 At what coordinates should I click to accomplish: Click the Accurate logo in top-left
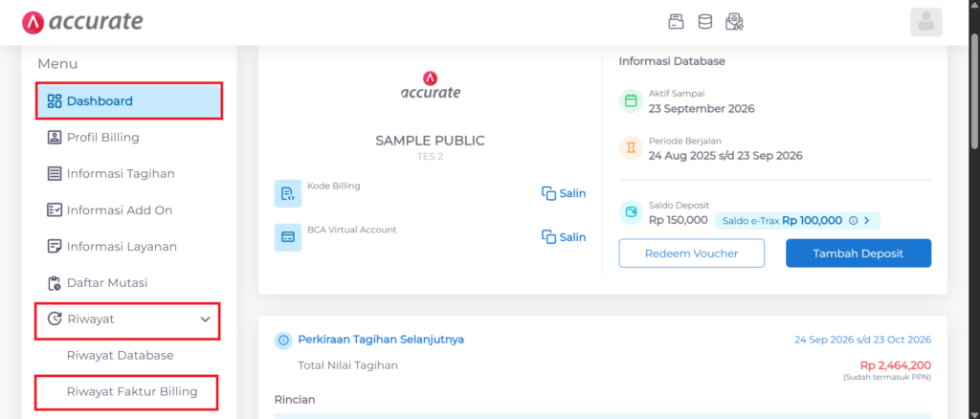click(x=82, y=21)
